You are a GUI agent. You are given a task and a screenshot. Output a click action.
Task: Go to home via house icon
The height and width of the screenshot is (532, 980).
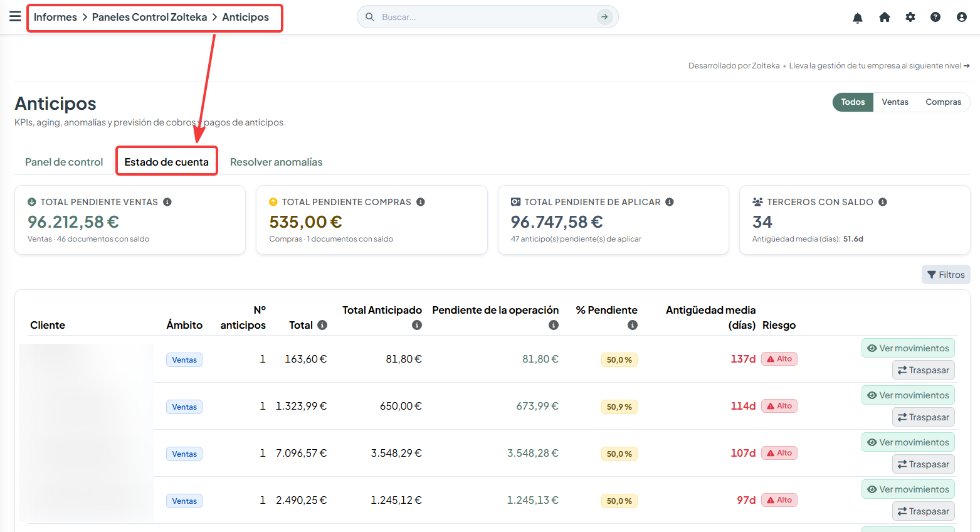coord(885,17)
